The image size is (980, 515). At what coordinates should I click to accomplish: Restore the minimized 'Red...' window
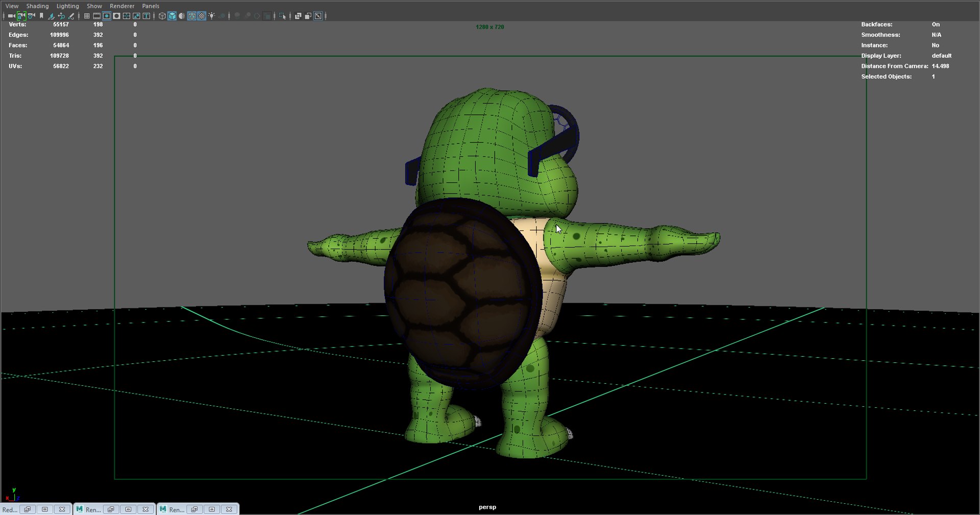coord(28,509)
